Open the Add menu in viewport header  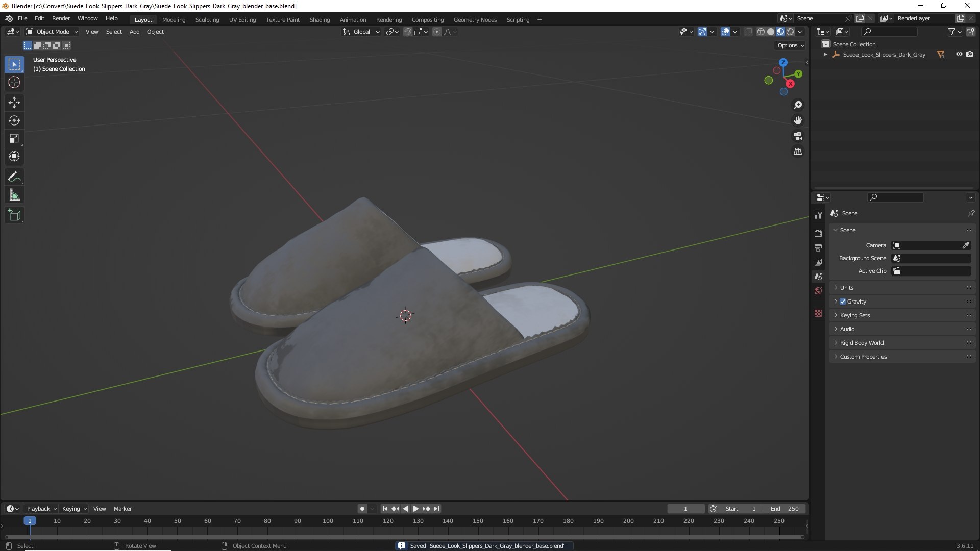(x=134, y=32)
